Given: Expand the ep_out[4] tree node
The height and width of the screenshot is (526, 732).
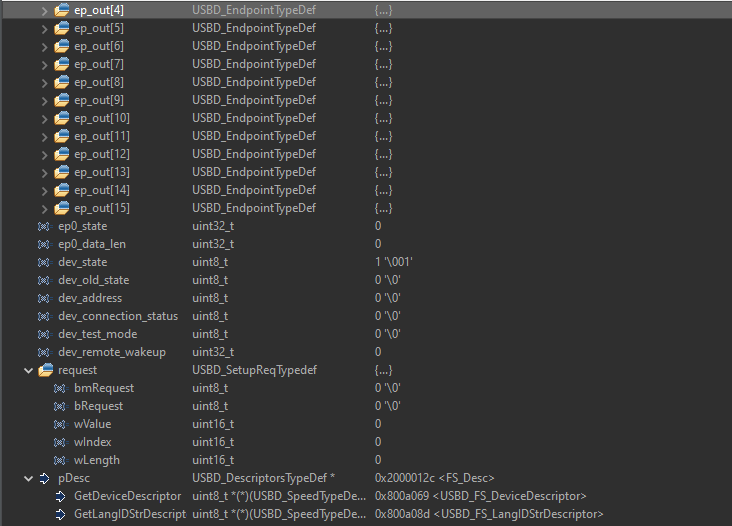Looking at the screenshot, I should point(44,11).
